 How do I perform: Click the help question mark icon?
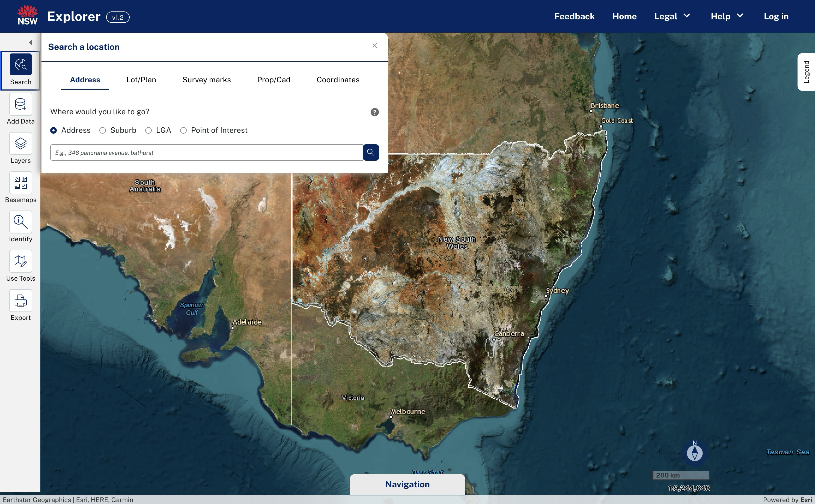coord(374,112)
